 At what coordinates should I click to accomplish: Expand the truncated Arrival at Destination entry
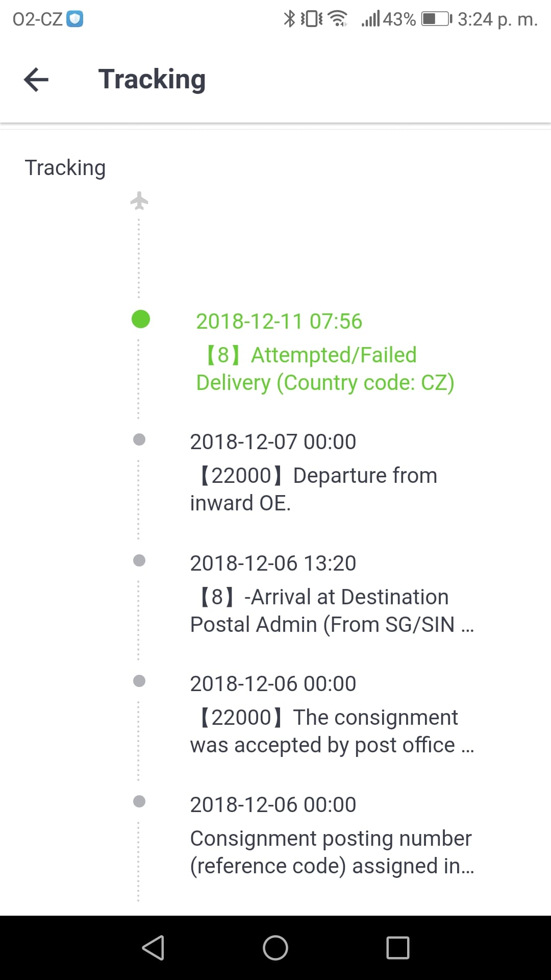[332, 610]
